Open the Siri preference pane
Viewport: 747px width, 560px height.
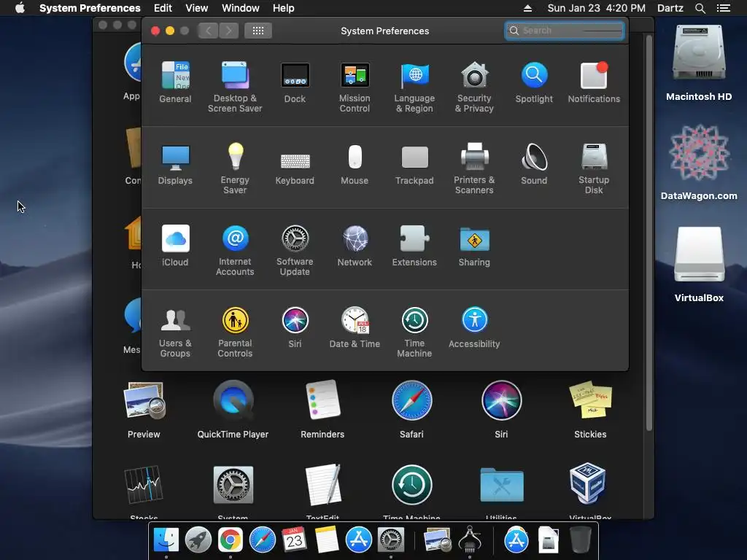pyautogui.click(x=295, y=327)
